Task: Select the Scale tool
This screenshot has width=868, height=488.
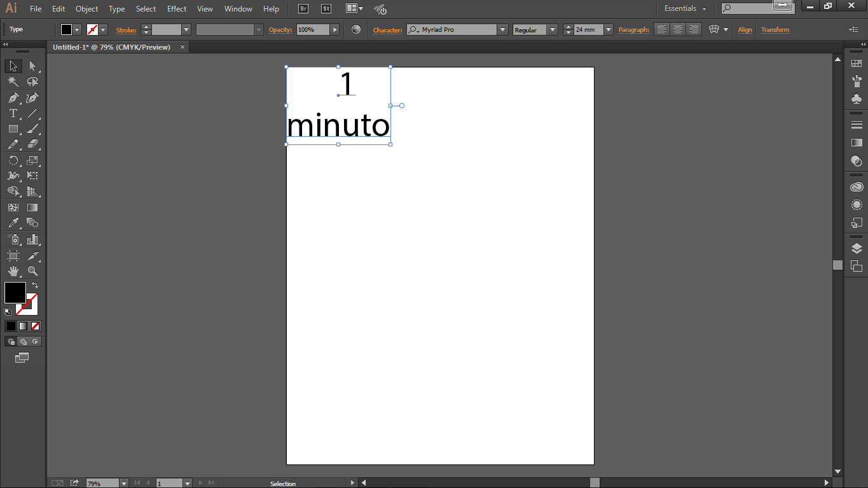Action: pyautogui.click(x=33, y=160)
